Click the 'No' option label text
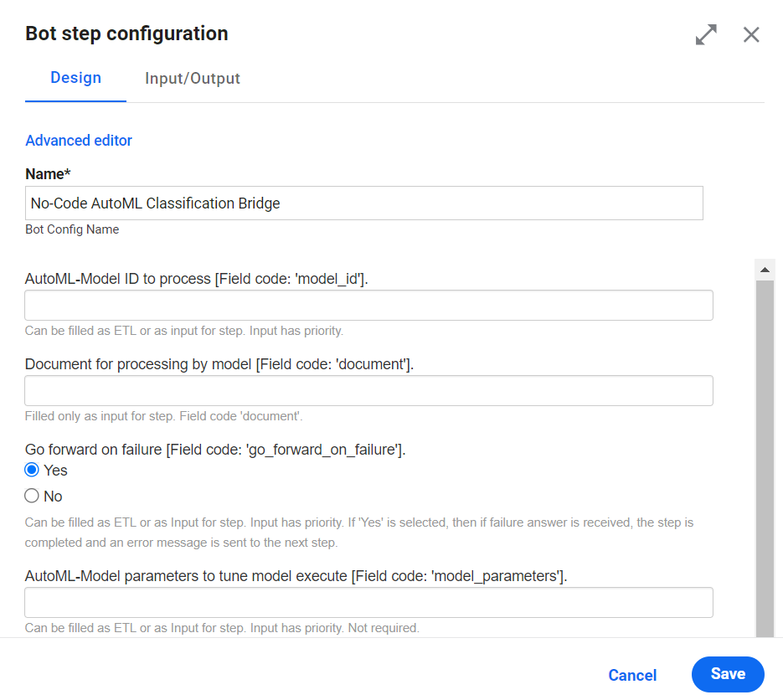Image resolution: width=783 pixels, height=700 pixels. [x=53, y=497]
